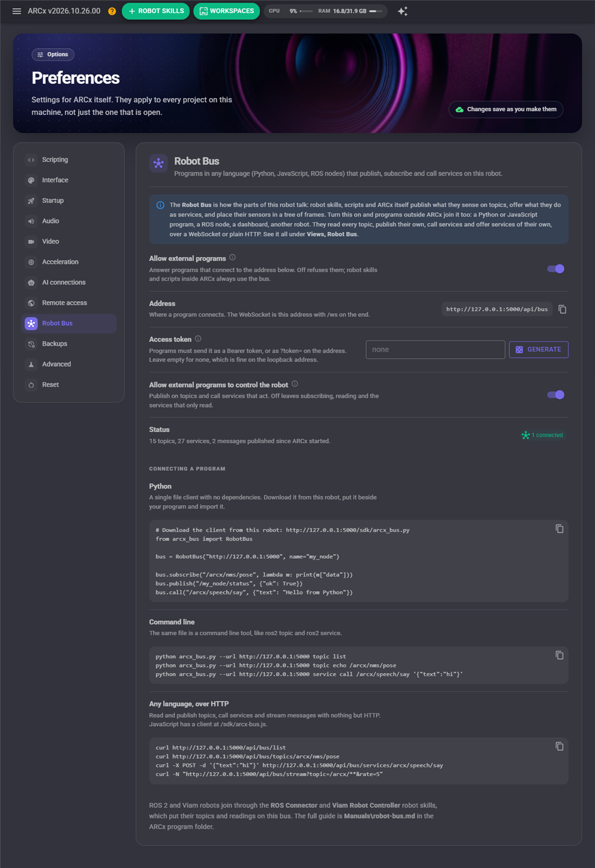Viewport: 595px width, 868px height.
Task: Copy the curl HTTP examples
Action: click(560, 746)
